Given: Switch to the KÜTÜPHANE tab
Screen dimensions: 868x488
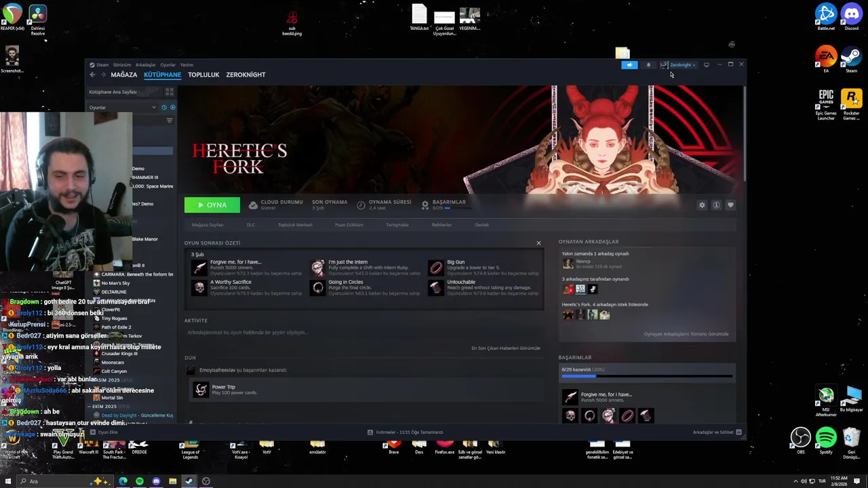Looking at the screenshot, I should pyautogui.click(x=162, y=75).
